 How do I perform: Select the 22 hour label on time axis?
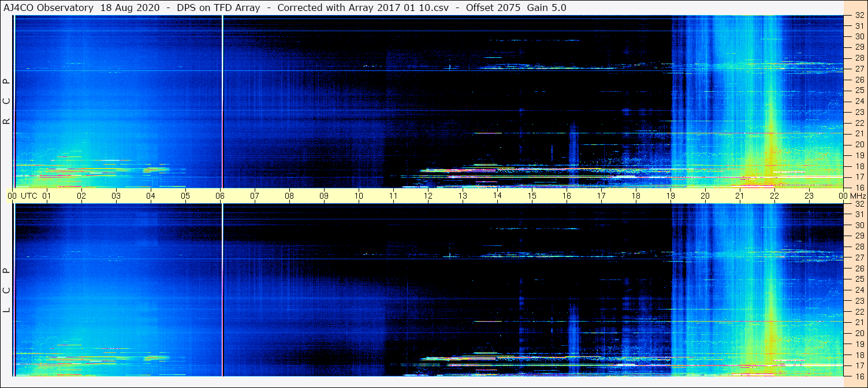tap(774, 196)
